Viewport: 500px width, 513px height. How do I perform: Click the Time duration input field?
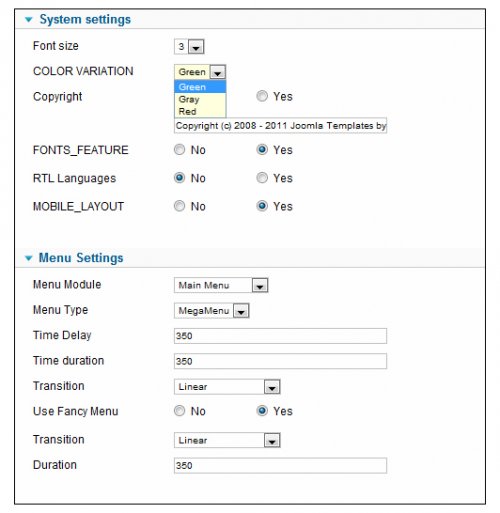(x=280, y=361)
